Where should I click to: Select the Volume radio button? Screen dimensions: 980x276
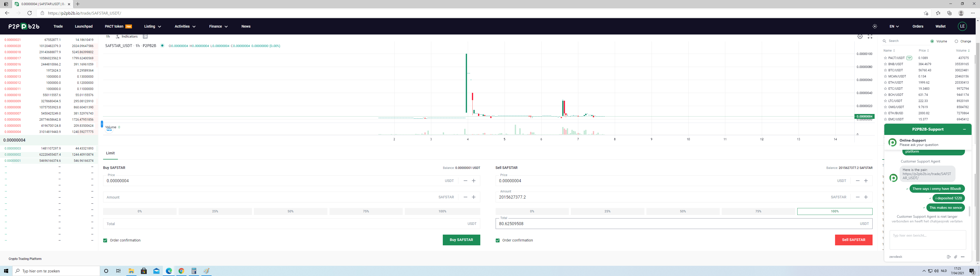[932, 41]
